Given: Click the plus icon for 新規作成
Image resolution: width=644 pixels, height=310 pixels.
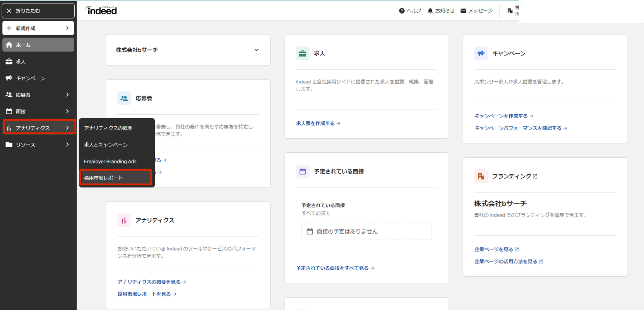Looking at the screenshot, I should (x=9, y=28).
